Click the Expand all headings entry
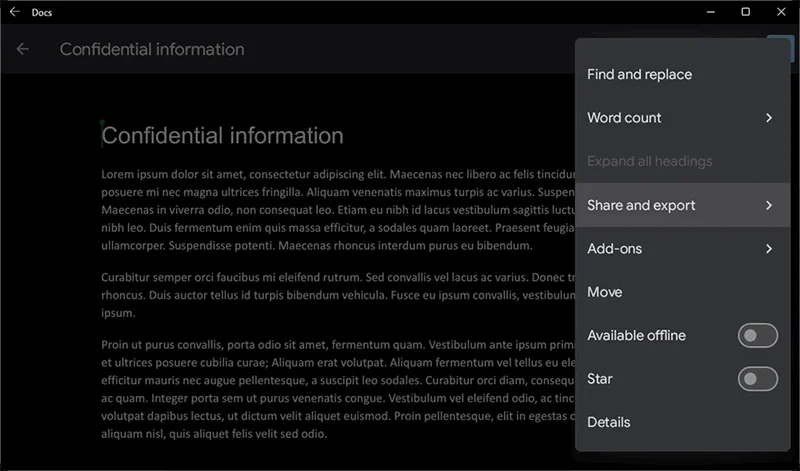800x471 pixels. 682,161
